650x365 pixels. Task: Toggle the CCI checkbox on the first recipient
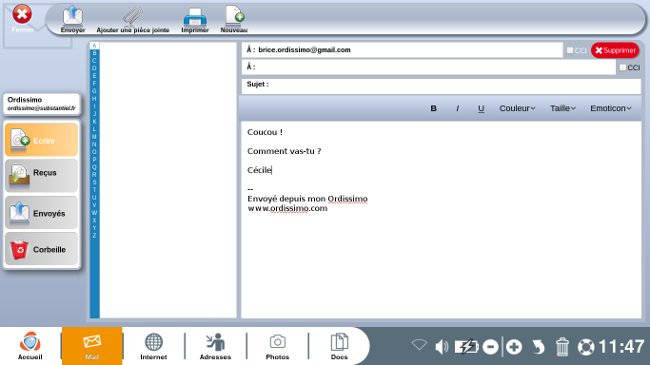click(570, 50)
